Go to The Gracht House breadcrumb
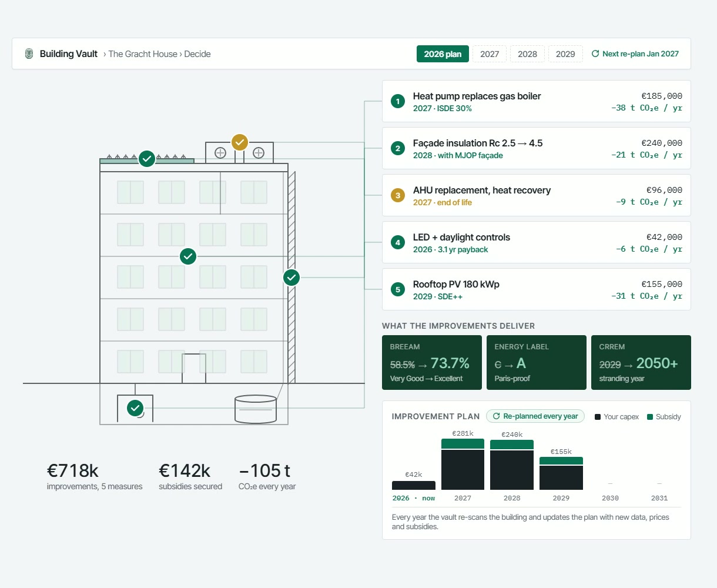This screenshot has height=588, width=717. click(143, 54)
